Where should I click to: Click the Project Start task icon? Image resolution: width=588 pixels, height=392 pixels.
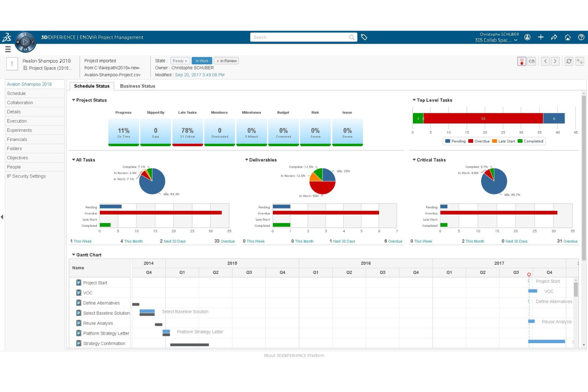point(79,283)
